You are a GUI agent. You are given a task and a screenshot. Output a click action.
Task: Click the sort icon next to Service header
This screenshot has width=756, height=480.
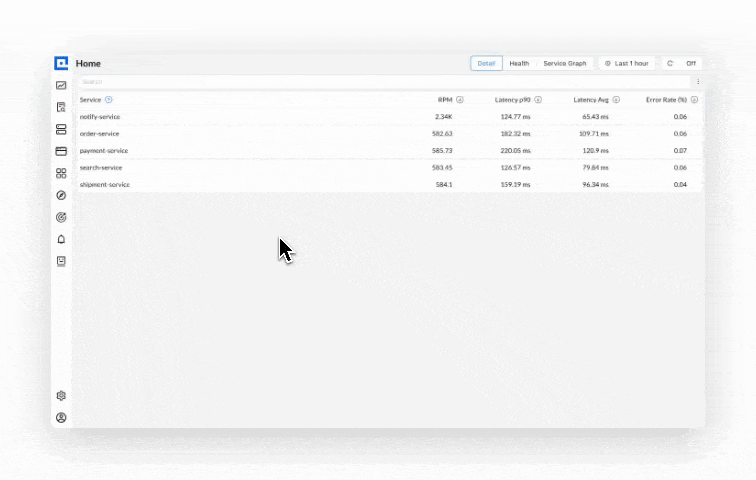click(x=108, y=100)
